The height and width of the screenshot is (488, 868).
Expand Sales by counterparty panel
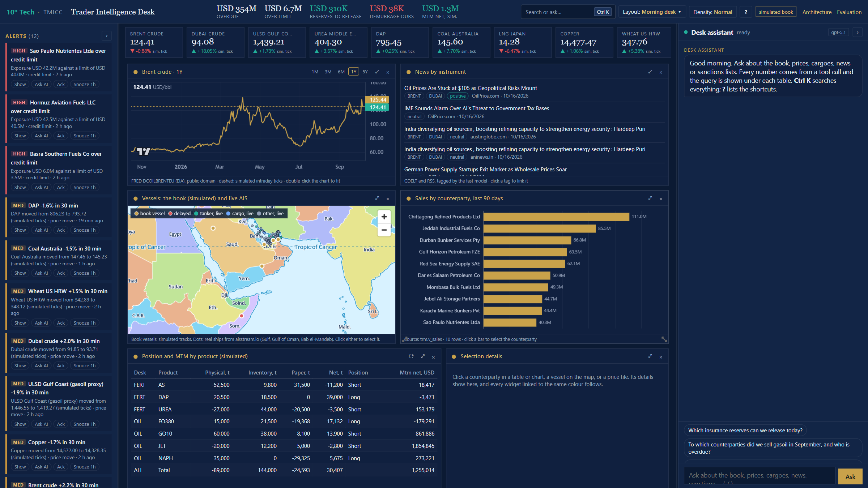(x=650, y=198)
